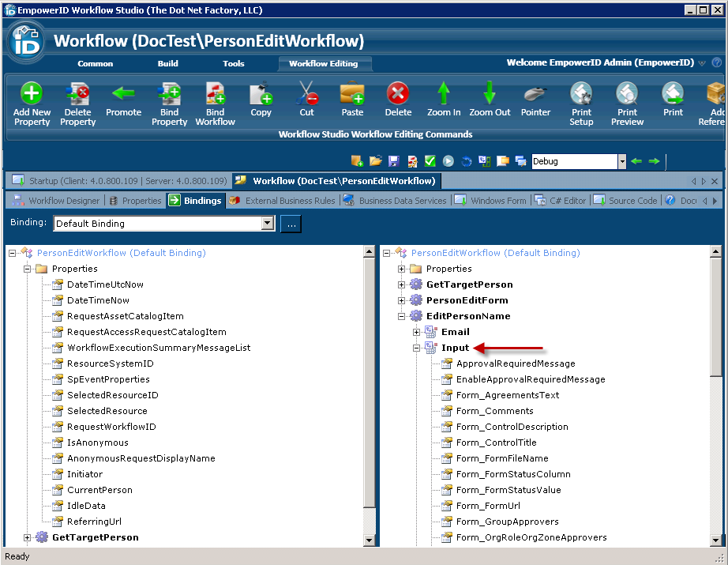728x565 pixels.
Task: Switch to the Build ribbon tab
Action: point(167,63)
